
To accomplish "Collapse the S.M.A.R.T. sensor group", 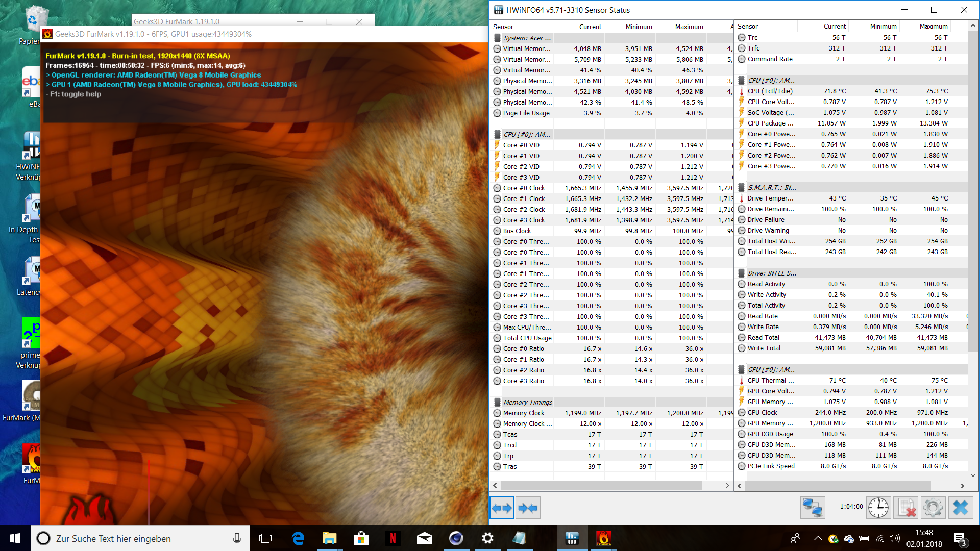I will tap(771, 187).
